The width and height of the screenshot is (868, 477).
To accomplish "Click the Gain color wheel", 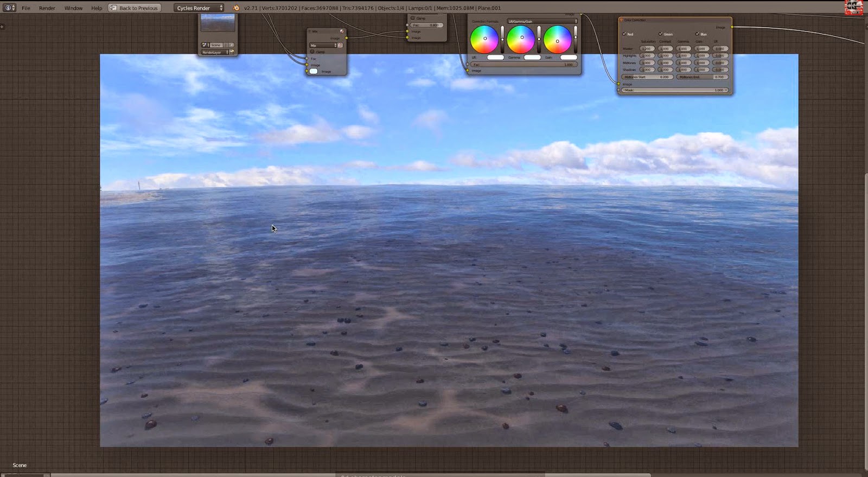I will (x=558, y=39).
